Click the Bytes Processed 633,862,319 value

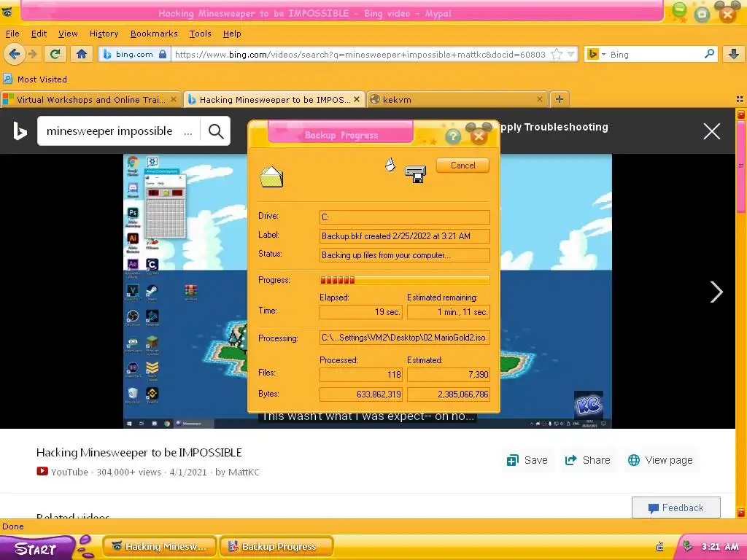[361, 394]
